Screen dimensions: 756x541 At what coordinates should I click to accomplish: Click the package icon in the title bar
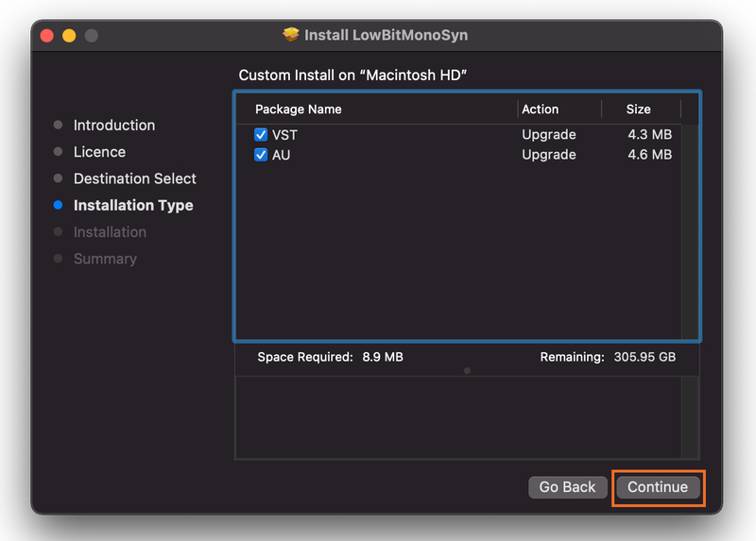[x=291, y=35]
